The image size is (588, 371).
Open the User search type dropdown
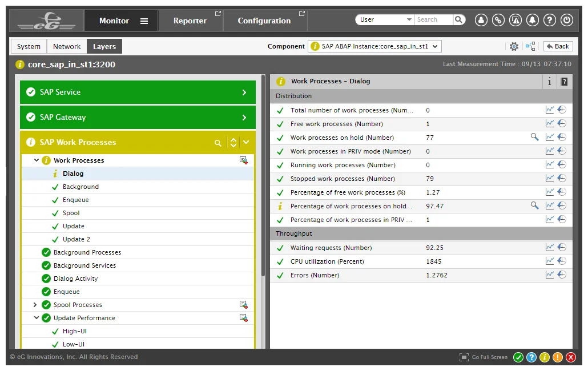tap(384, 19)
